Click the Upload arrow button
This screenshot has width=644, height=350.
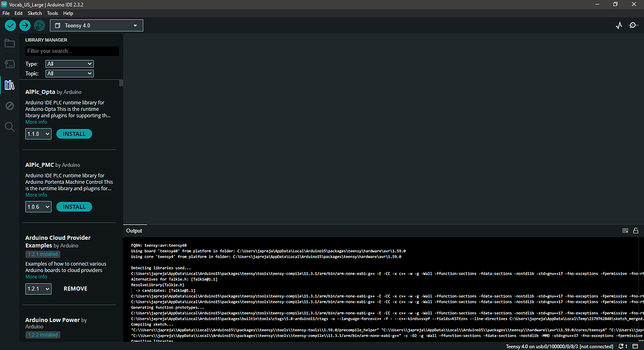coord(25,26)
